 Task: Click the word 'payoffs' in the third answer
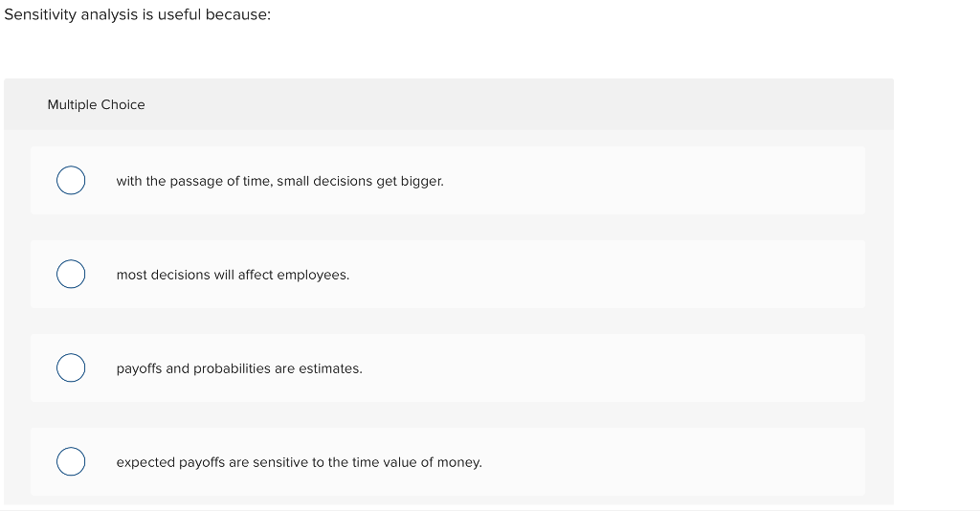pos(139,368)
